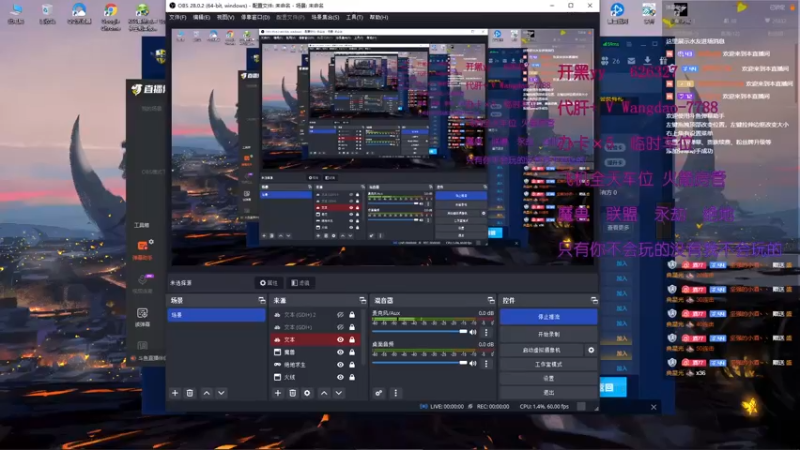Open source Properties (属性) button
The image size is (800, 450).
[x=269, y=283]
